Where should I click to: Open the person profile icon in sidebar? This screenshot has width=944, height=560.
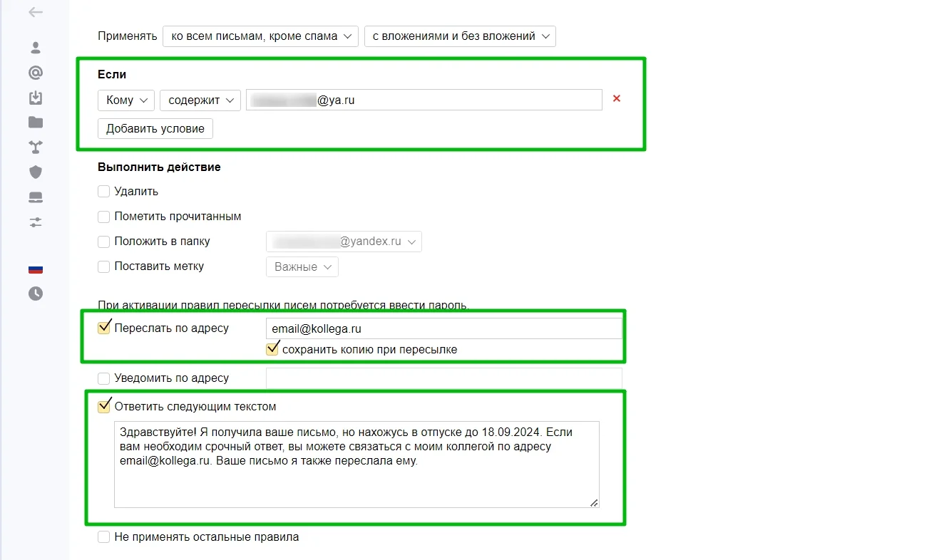36,48
